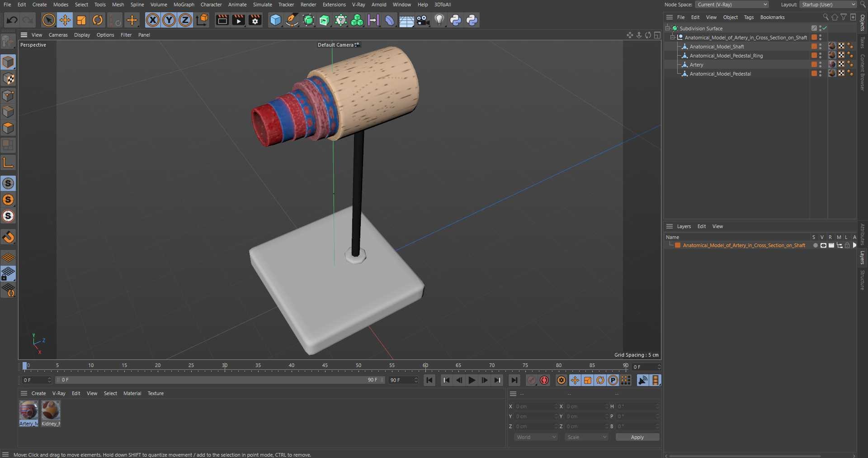The height and width of the screenshot is (458, 868).
Task: Select the Move tool in the toolbar
Action: coord(65,20)
